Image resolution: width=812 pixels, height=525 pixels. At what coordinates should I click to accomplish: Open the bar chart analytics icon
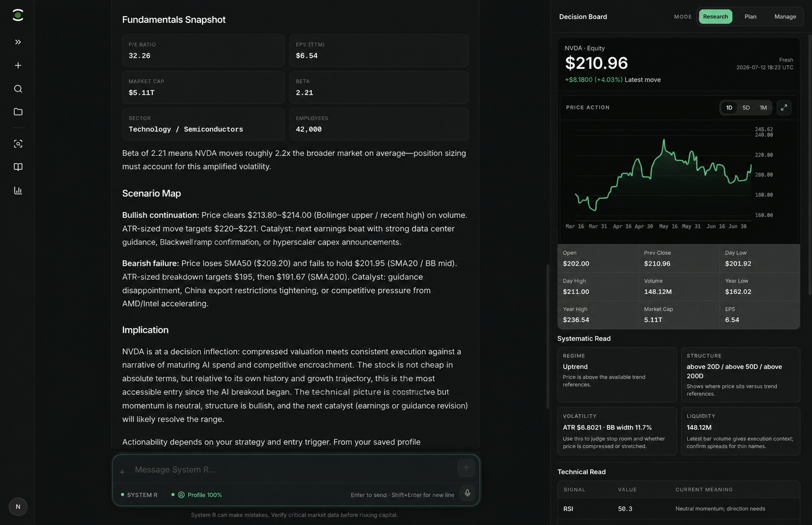[18, 191]
